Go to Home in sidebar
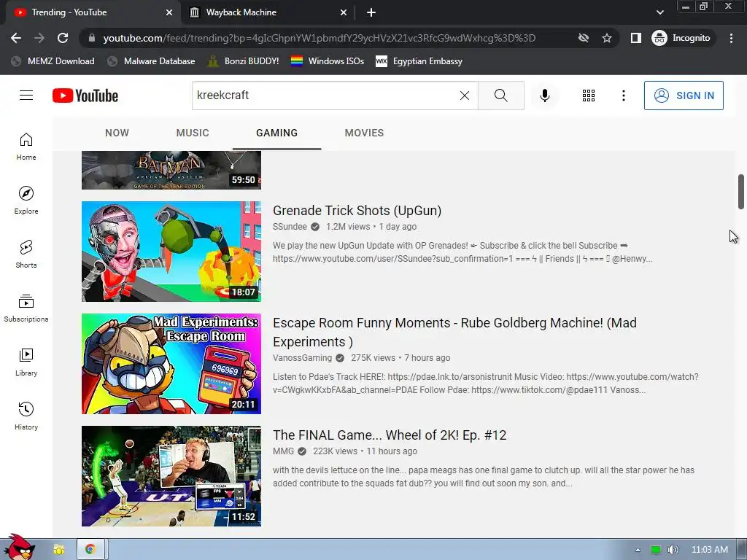The width and height of the screenshot is (747, 560). pos(26,146)
